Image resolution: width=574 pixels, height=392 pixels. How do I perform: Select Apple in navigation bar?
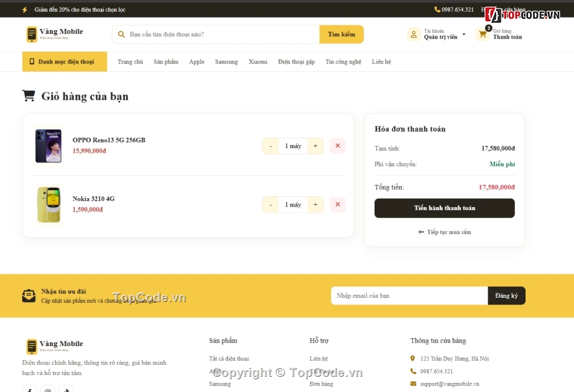(x=196, y=62)
